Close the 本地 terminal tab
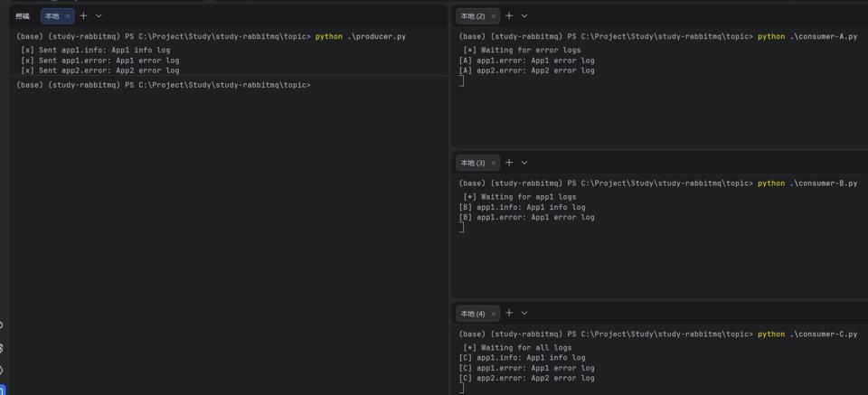Image resolution: width=868 pixels, height=395 pixels. [x=68, y=16]
